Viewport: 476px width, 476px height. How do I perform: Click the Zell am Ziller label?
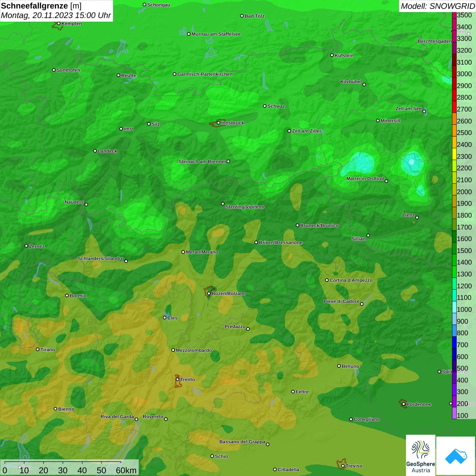pos(307,131)
